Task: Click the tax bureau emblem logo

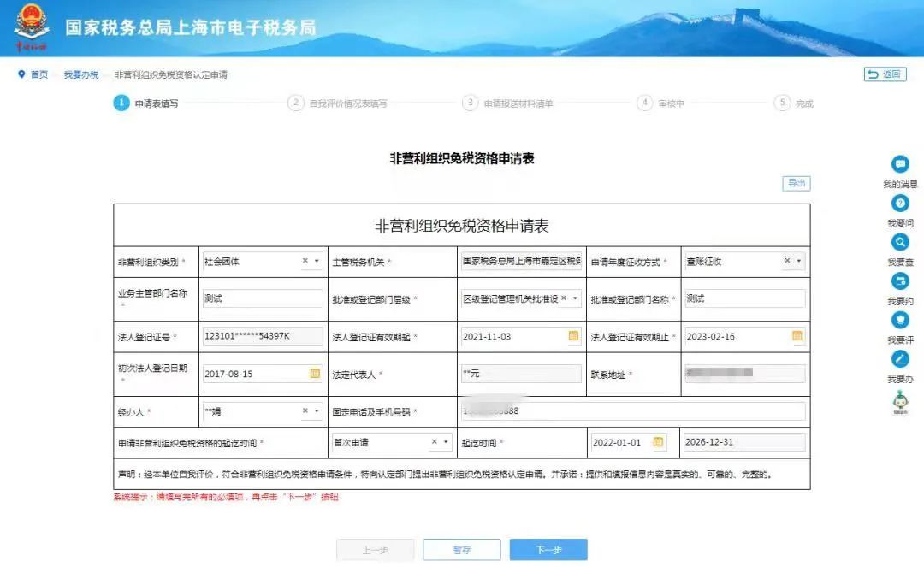Action: [x=32, y=27]
